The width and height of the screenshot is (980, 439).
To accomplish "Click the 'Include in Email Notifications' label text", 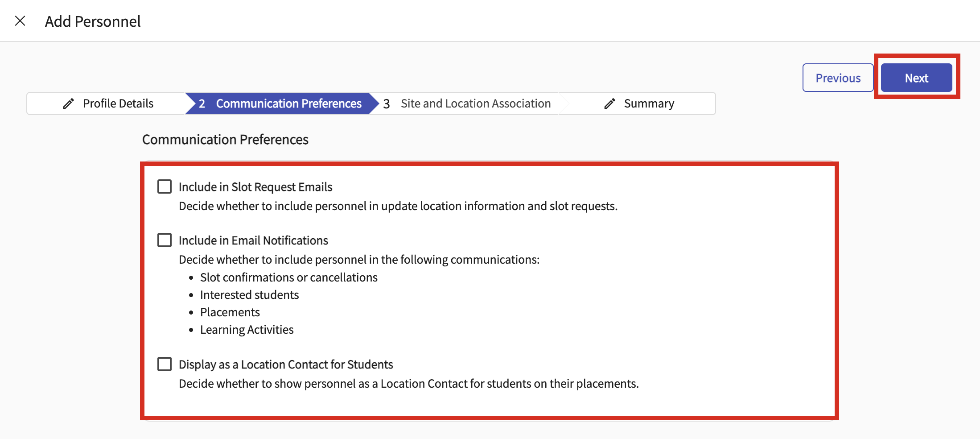I will pyautogui.click(x=253, y=240).
